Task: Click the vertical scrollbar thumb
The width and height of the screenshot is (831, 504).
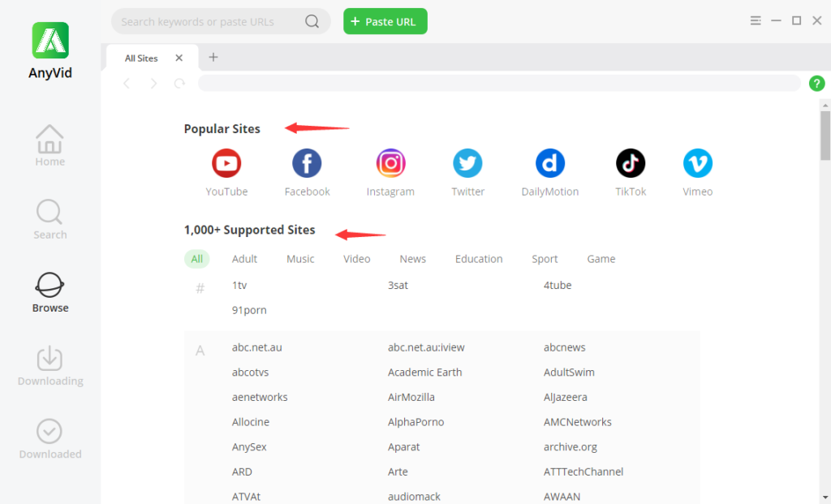Action: pyautogui.click(x=825, y=136)
